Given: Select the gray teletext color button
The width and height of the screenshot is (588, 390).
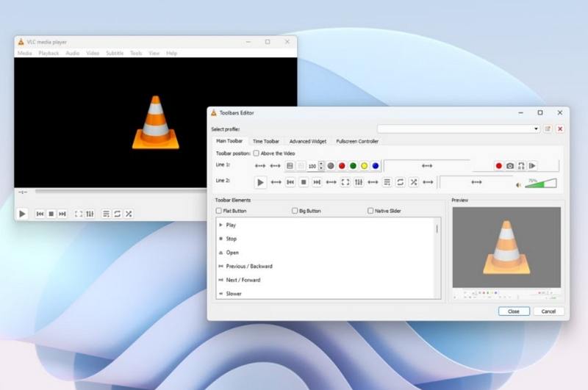Looking at the screenshot, I should (330, 165).
